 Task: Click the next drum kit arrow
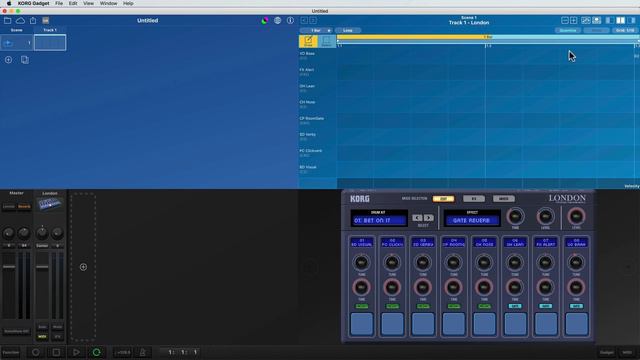[429, 218]
